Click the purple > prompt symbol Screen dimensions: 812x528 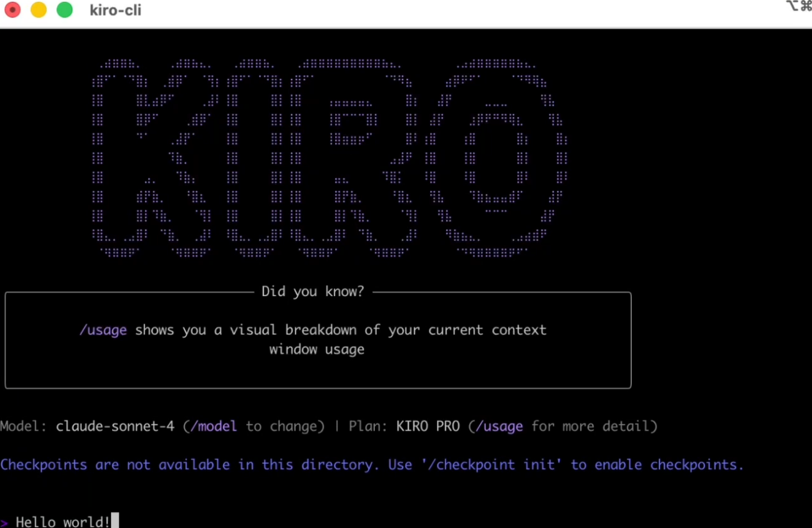click(x=4, y=522)
